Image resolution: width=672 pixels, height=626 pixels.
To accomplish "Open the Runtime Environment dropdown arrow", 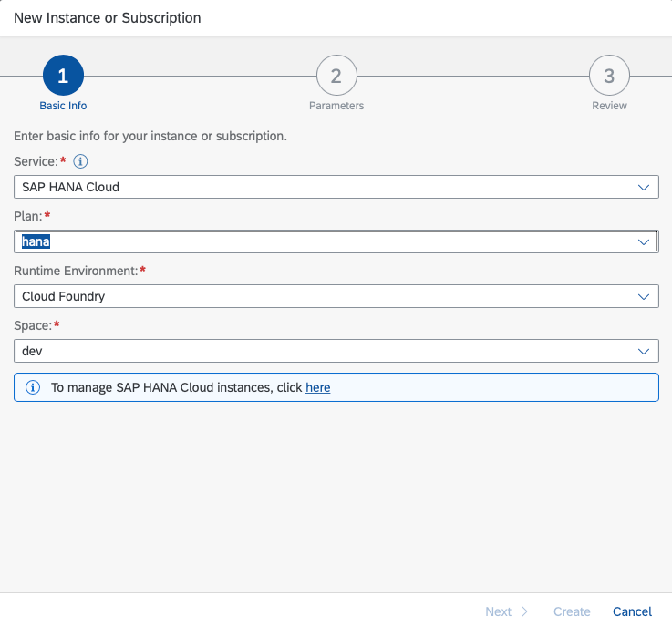I will click(644, 297).
